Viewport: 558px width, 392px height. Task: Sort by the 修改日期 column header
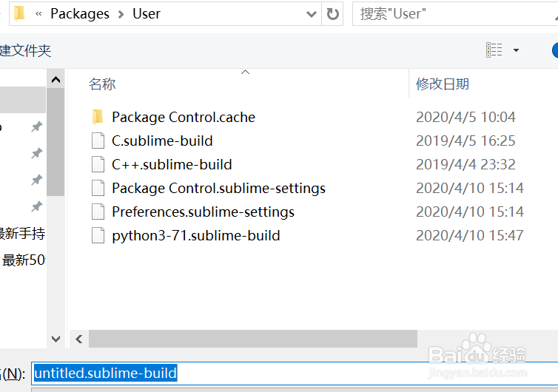tap(443, 84)
